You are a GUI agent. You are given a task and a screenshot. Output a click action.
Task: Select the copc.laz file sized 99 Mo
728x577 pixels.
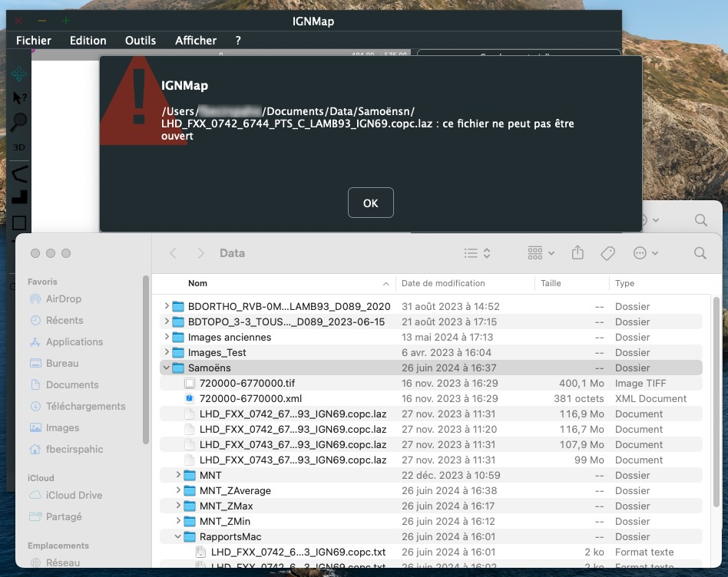tap(431, 460)
